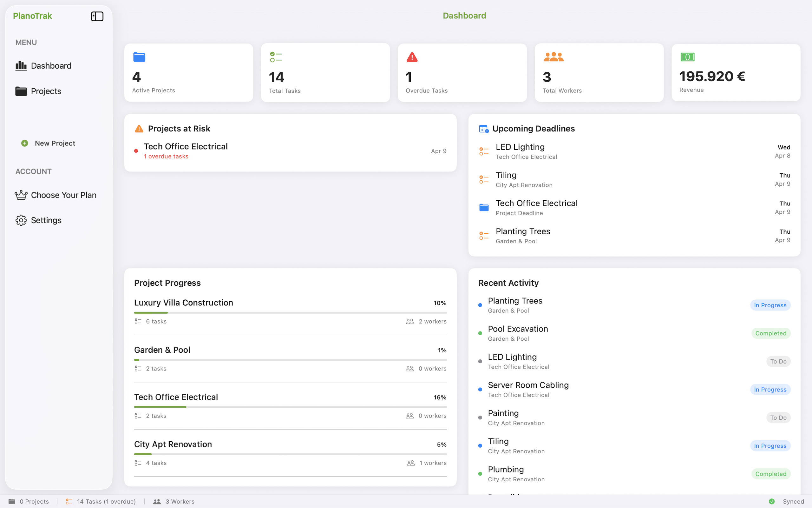Click Completed badge for Pool Excavation
This screenshot has height=508, width=812.
[x=771, y=333]
